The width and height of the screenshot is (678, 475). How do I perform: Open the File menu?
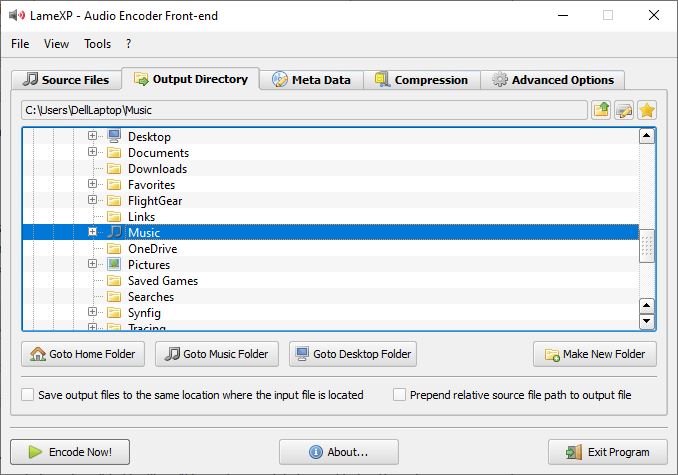click(20, 44)
